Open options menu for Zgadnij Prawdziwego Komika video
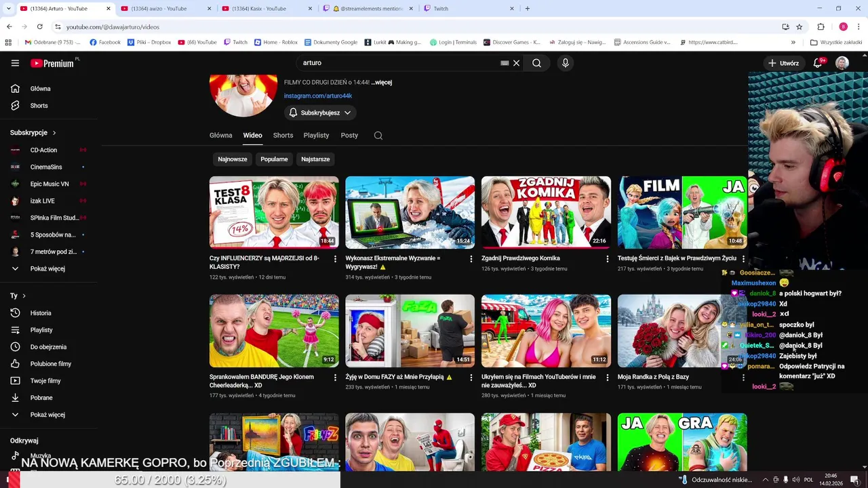 pyautogui.click(x=608, y=259)
